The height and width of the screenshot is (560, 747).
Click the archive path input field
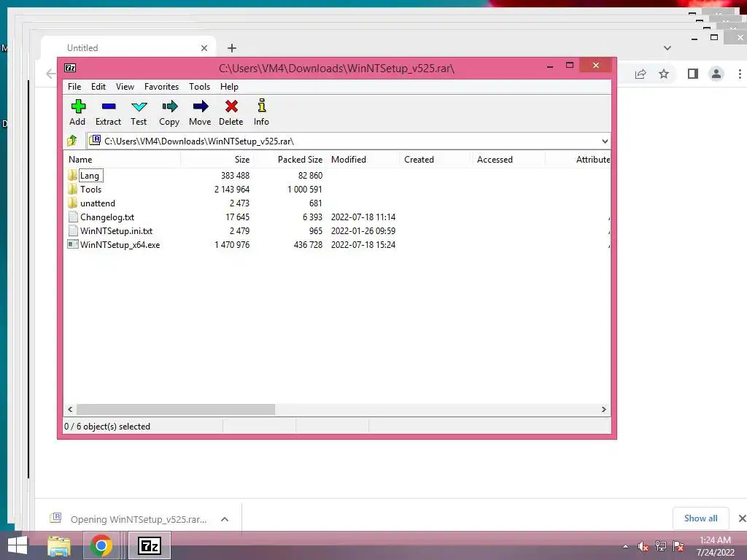tap(348, 141)
